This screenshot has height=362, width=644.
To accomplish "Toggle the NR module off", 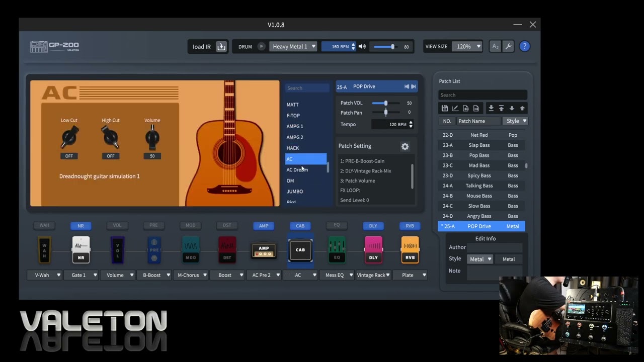I will [80, 226].
